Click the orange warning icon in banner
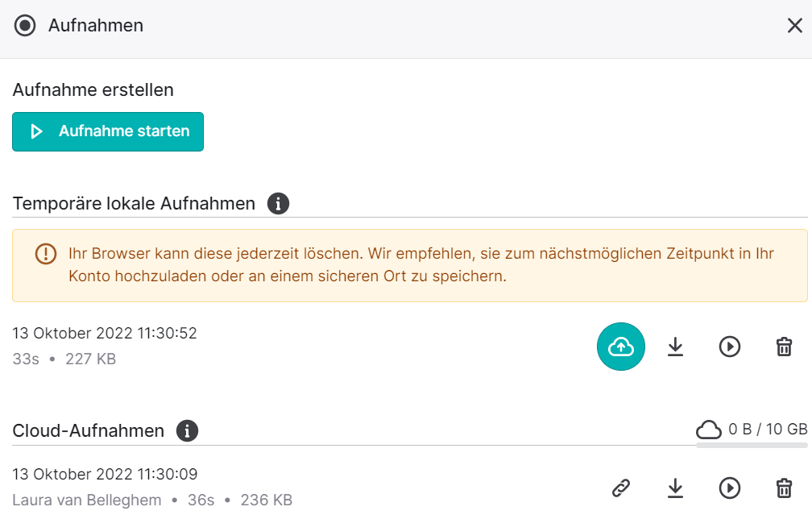The image size is (812, 519). [46, 254]
